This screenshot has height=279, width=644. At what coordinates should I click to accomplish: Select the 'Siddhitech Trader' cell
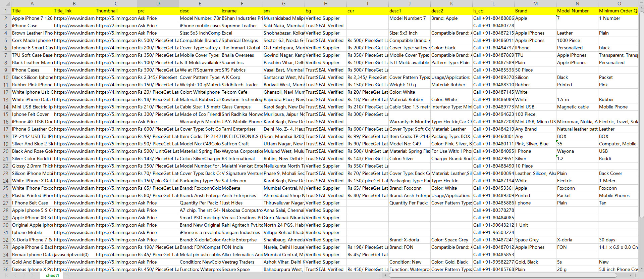[242, 85]
